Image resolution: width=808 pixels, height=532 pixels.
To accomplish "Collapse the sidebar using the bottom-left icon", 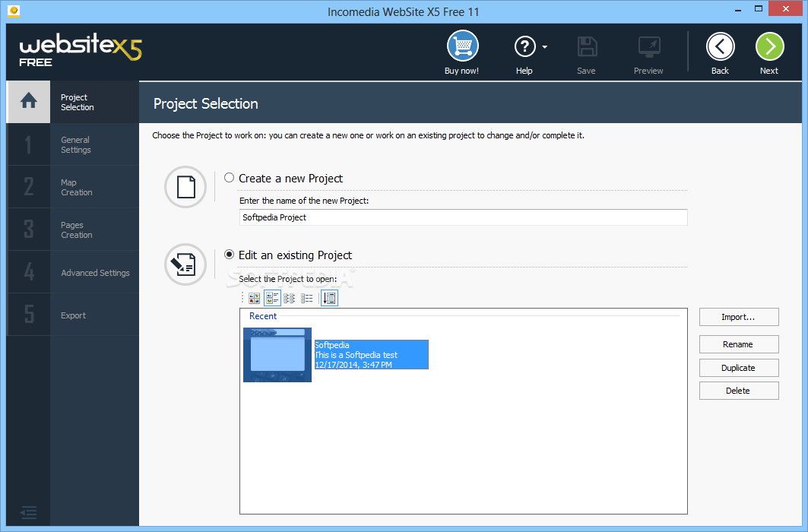I will pyautogui.click(x=28, y=512).
